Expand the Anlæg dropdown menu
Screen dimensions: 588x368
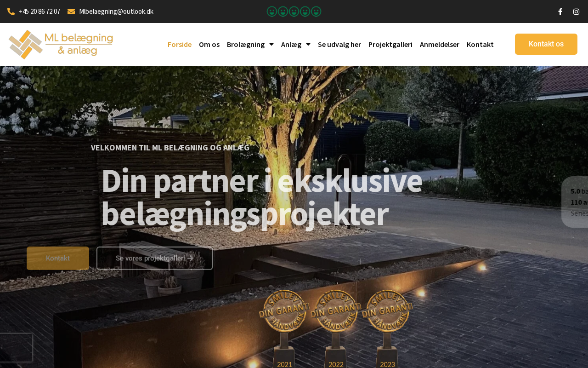click(x=296, y=44)
